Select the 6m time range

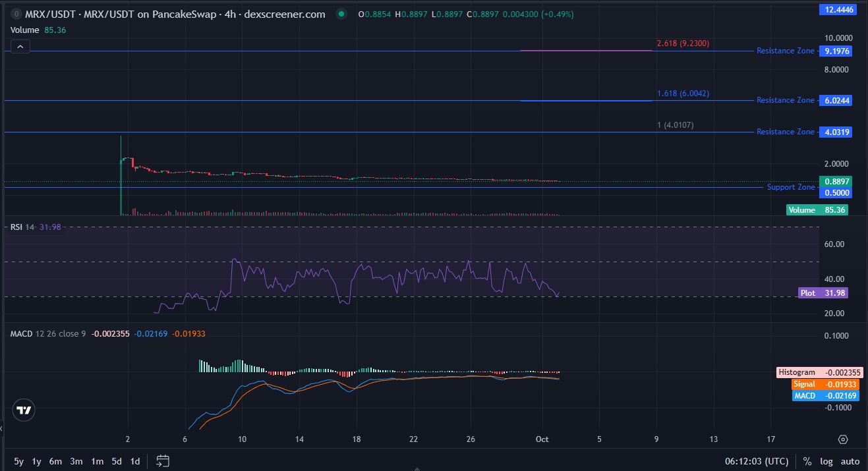[x=55, y=461]
